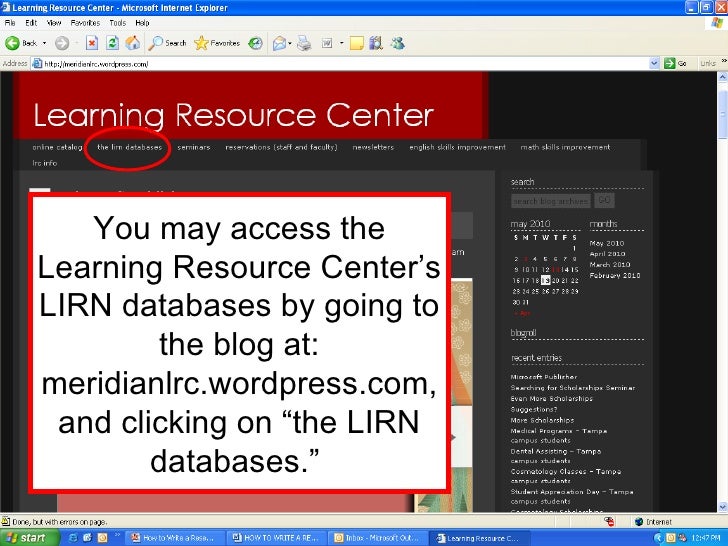Open Even More Scholarships entry

click(552, 398)
